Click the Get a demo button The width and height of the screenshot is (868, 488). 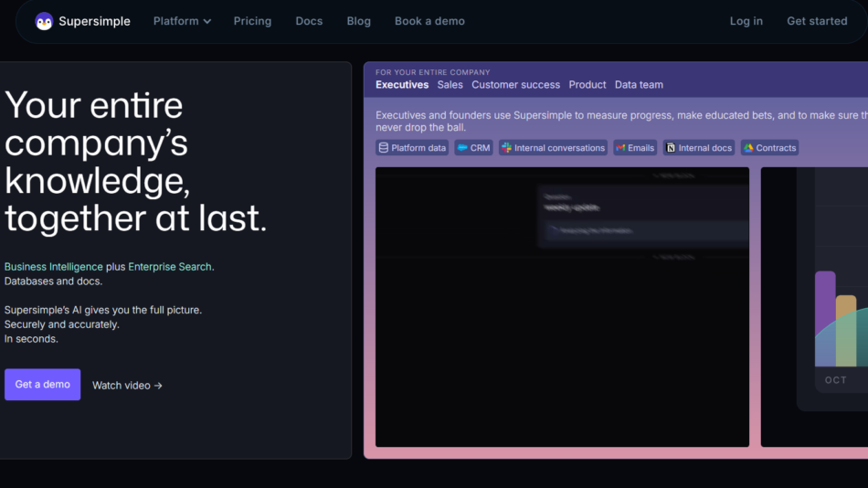[43, 385]
